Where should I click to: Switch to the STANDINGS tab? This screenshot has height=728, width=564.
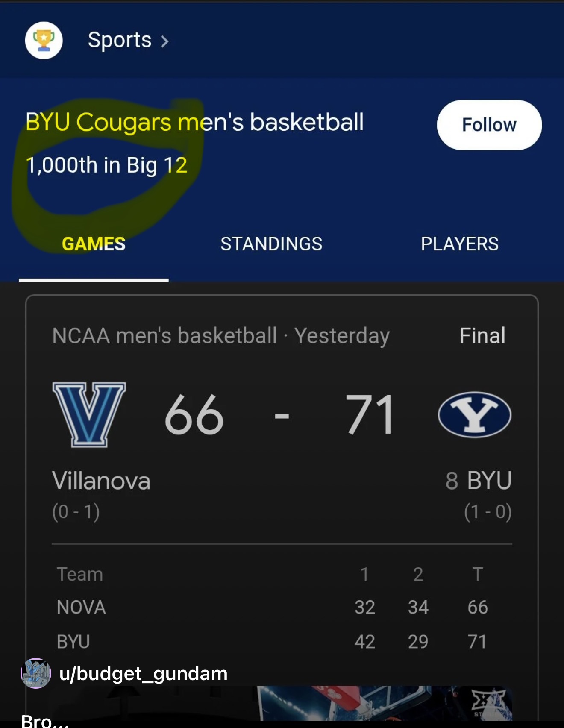pyautogui.click(x=271, y=244)
